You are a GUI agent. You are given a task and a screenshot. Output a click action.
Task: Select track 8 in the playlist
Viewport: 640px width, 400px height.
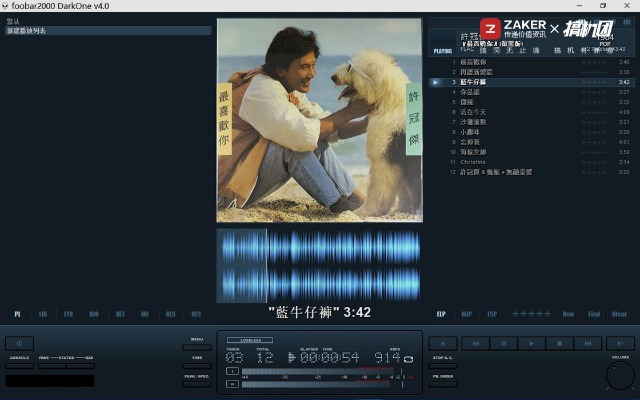531,132
